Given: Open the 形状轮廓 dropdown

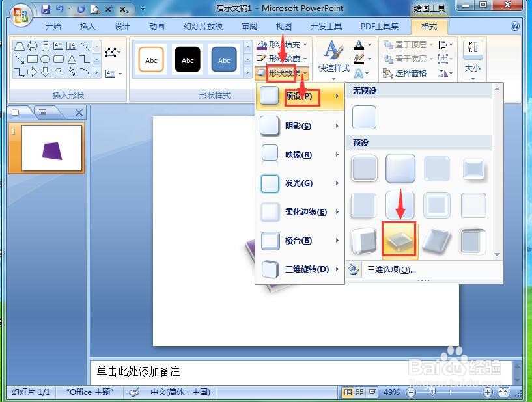Looking at the screenshot, I should (x=283, y=59).
